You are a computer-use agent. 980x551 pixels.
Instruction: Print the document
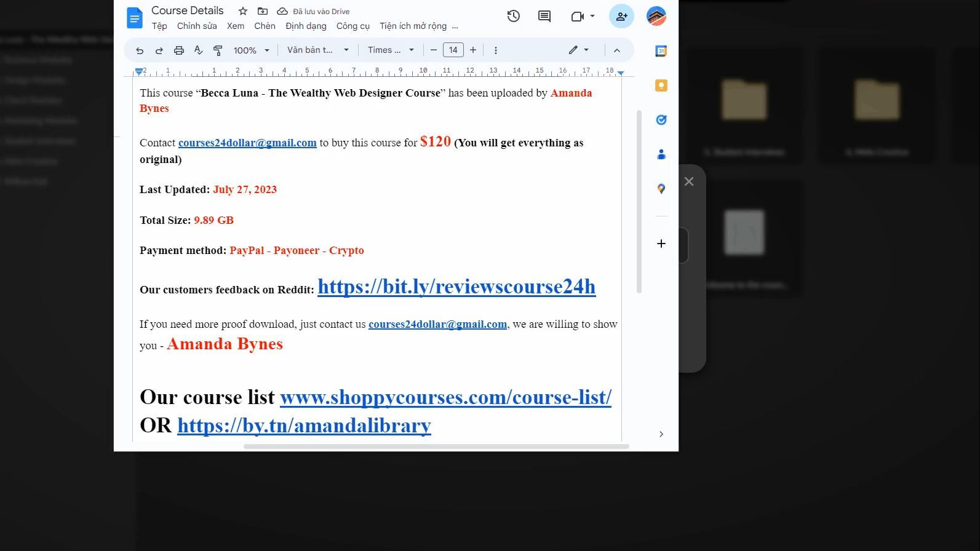(x=179, y=50)
